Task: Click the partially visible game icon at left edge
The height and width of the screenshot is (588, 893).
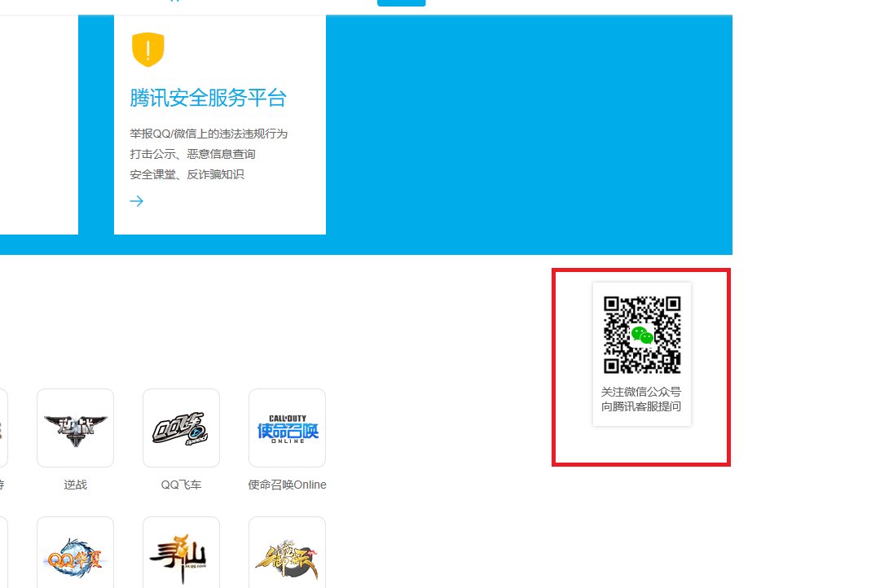Action: (x=3, y=428)
